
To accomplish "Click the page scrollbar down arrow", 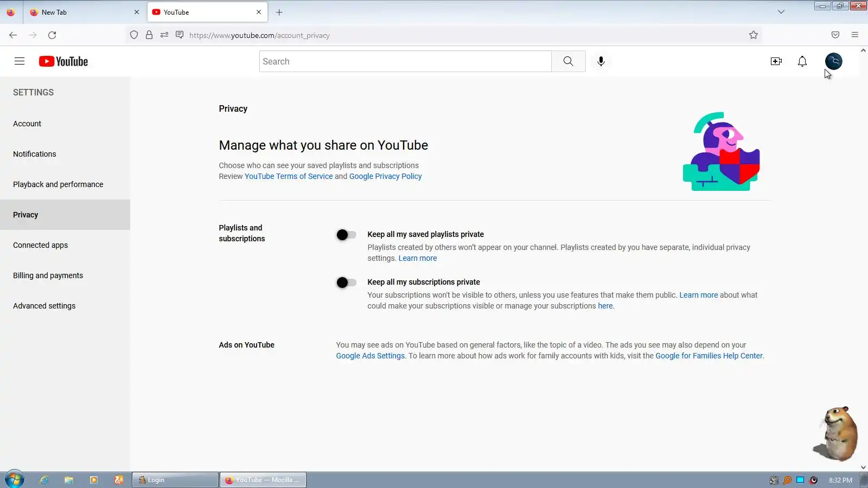I will [x=864, y=467].
